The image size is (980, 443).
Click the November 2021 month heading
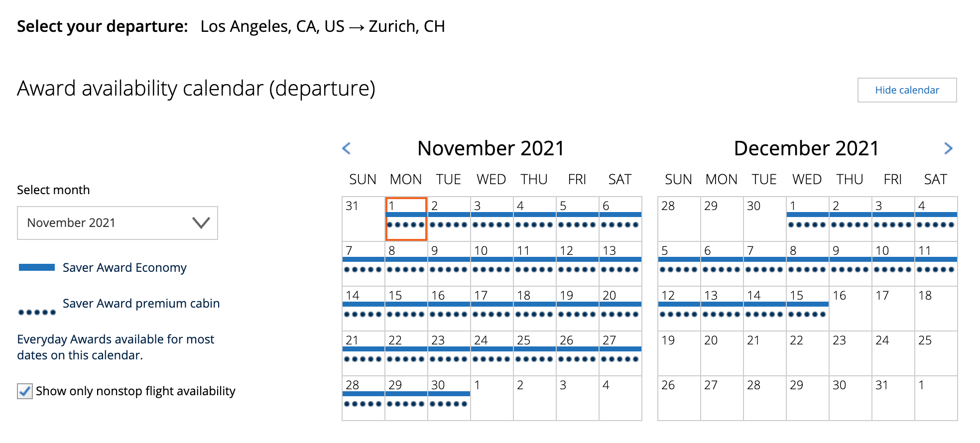(490, 148)
